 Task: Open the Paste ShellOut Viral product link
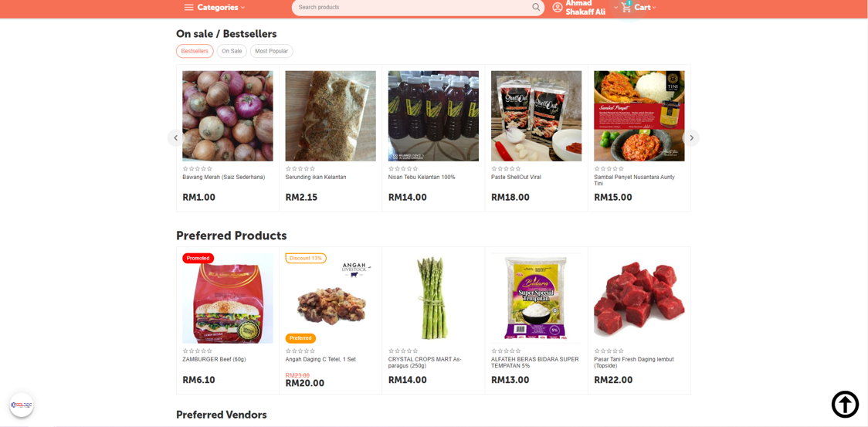point(516,178)
